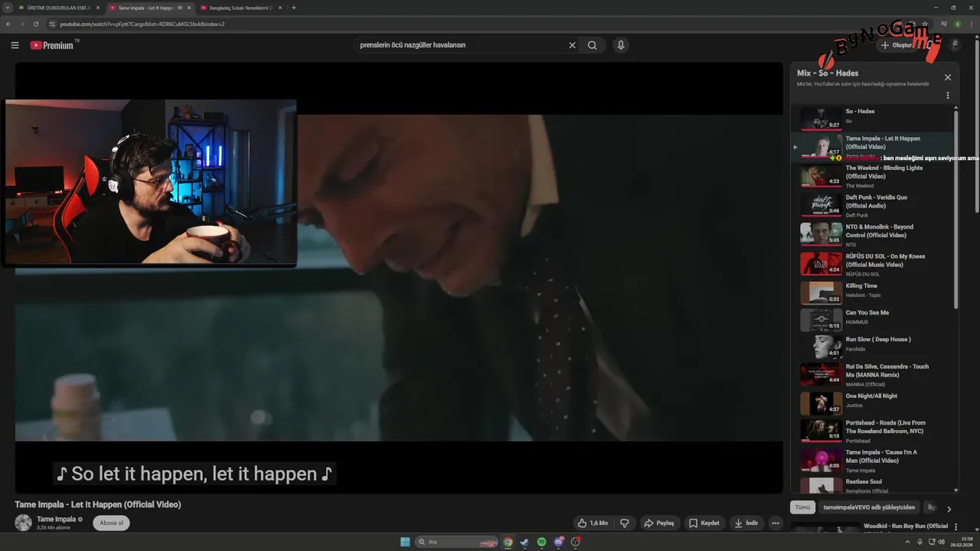This screenshot has height=551, width=980.
Task: Open a new browser tab with plus
Action: point(294,8)
